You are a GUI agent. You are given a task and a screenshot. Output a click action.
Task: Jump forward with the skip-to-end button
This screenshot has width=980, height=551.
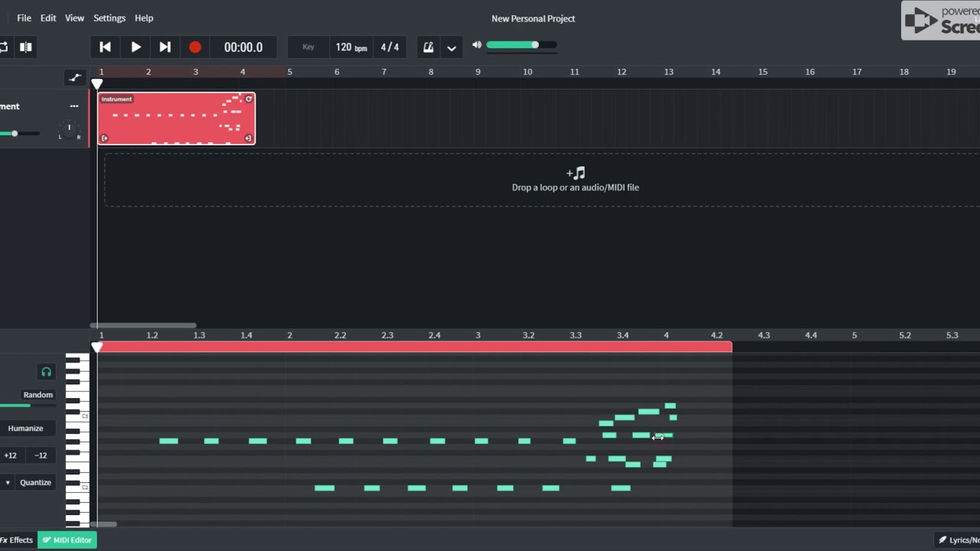click(165, 47)
